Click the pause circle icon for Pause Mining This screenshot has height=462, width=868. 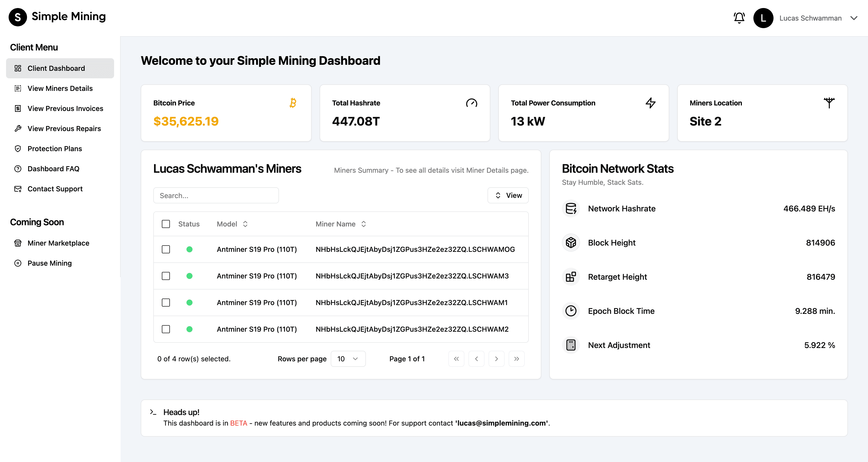coord(18,263)
